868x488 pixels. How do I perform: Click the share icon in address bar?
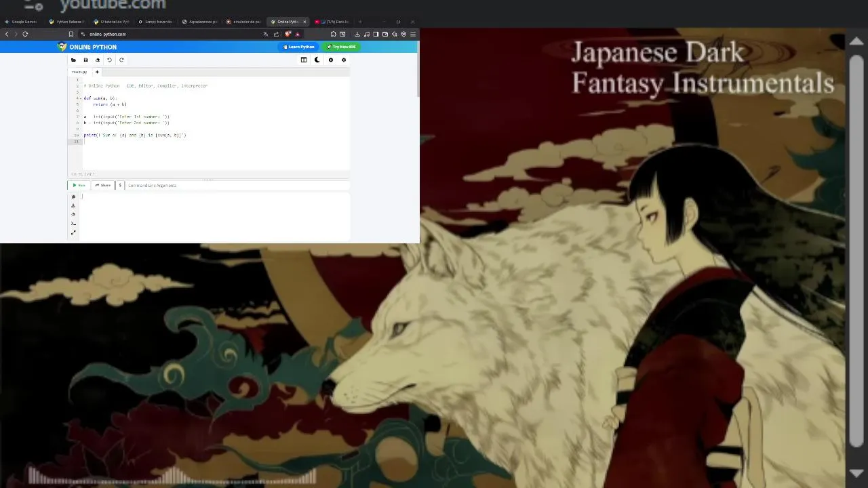click(276, 34)
